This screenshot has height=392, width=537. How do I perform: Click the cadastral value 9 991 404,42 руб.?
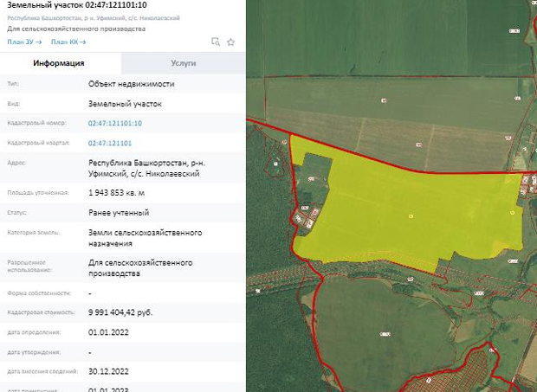[120, 312]
